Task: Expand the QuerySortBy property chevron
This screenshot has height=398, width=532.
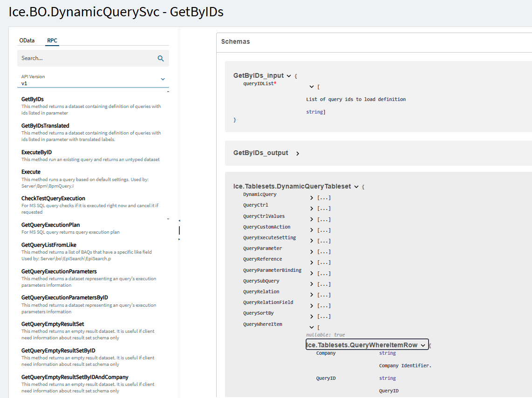Action: pyautogui.click(x=312, y=317)
